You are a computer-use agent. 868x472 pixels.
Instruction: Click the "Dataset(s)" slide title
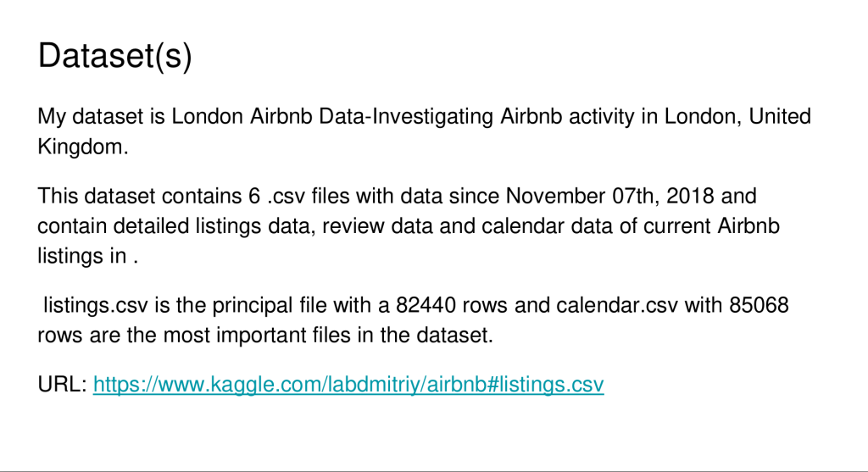pyautogui.click(x=115, y=56)
